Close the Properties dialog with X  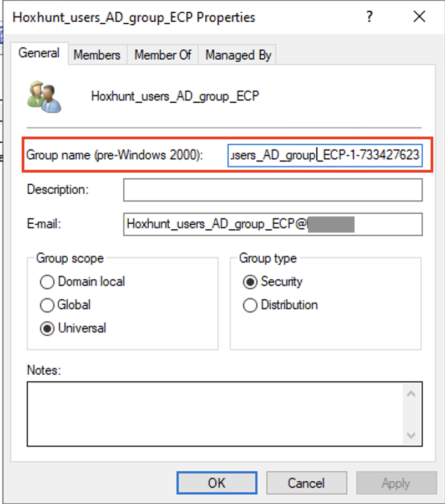(x=419, y=17)
